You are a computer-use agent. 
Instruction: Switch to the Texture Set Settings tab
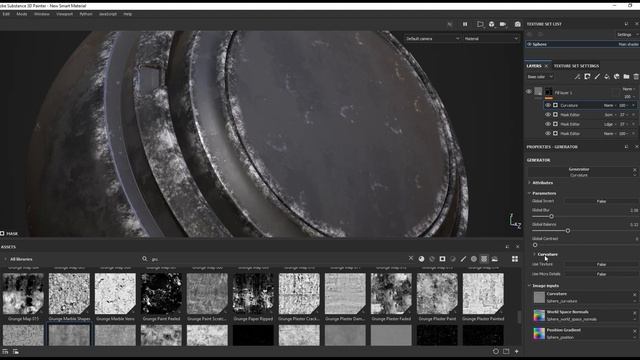(x=576, y=66)
